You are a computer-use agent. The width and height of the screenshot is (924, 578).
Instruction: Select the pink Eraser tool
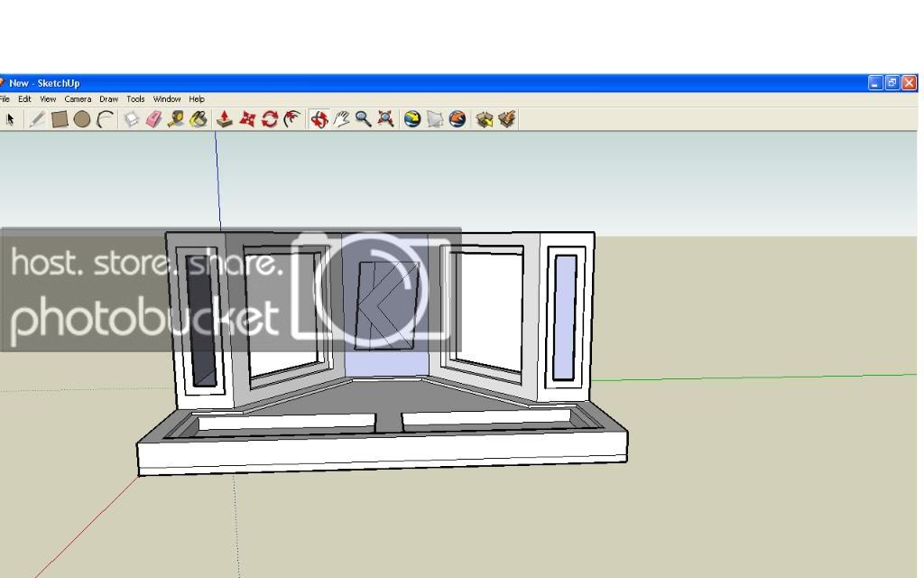[153, 120]
